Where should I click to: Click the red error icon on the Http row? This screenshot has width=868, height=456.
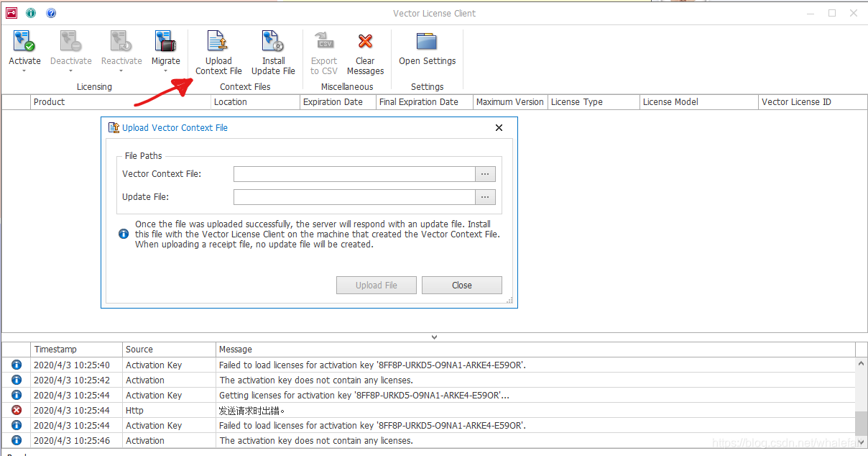(x=17, y=410)
